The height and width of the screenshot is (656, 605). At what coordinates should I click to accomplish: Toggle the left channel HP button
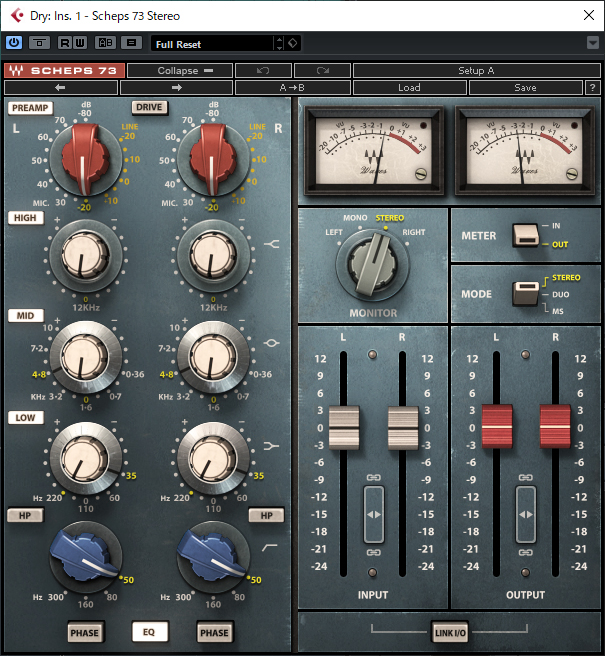25,515
